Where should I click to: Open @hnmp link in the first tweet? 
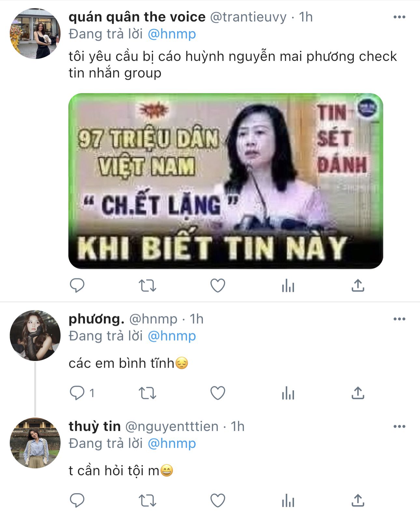172,34
